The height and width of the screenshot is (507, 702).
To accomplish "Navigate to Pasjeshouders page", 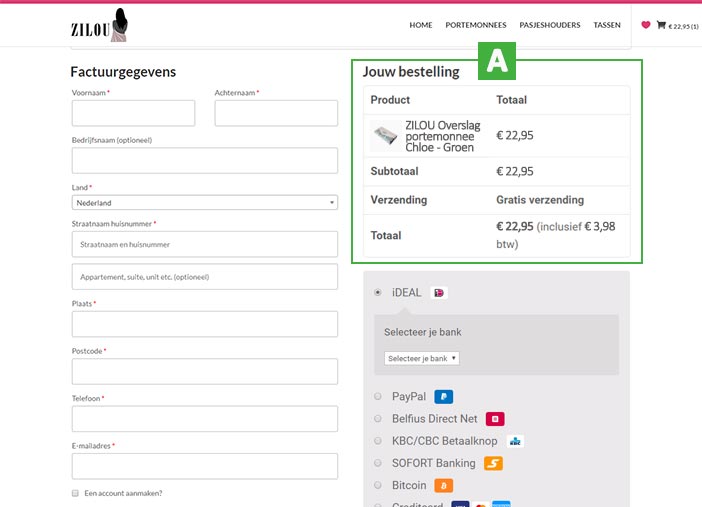I will click(x=549, y=25).
